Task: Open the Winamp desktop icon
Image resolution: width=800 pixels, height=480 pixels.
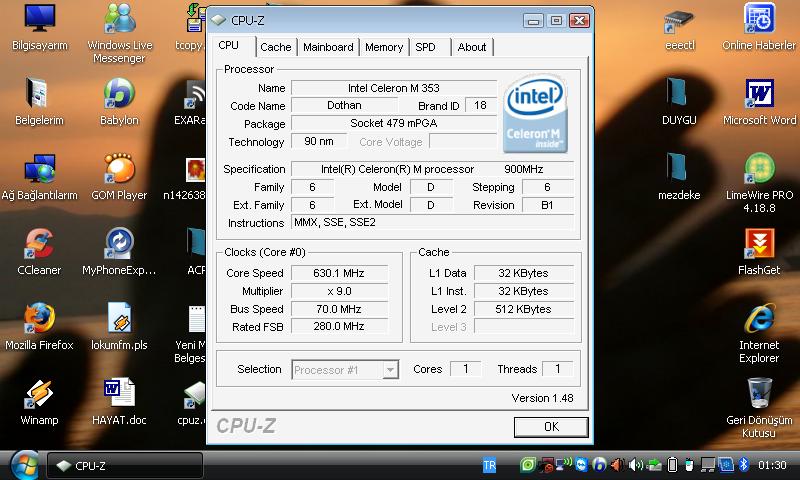Action: pyautogui.click(x=39, y=394)
